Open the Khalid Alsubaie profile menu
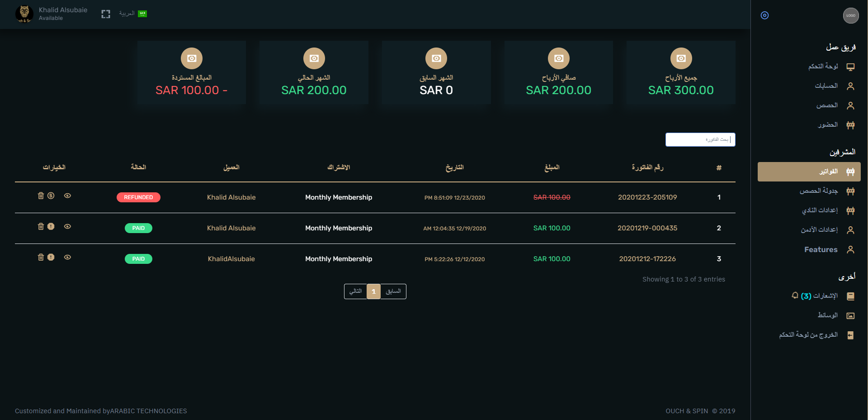Viewport: 868px width, 420px height. 52,14
